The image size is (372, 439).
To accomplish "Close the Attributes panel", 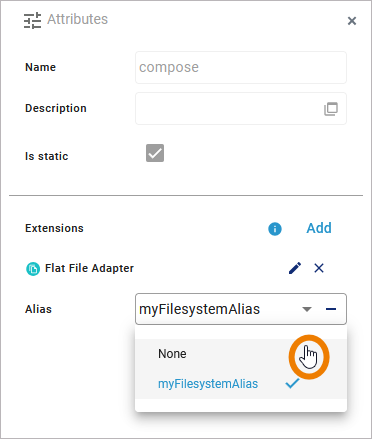I will click(x=352, y=21).
